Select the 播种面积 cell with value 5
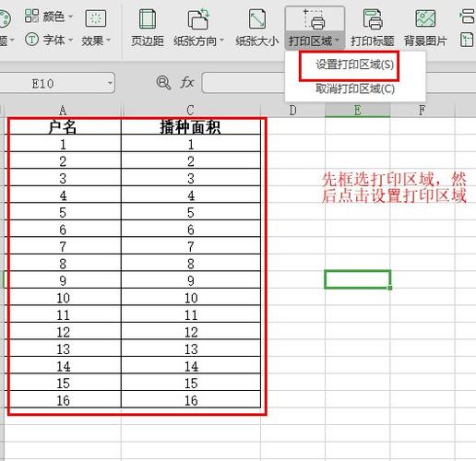476x461 pixels. 191,211
